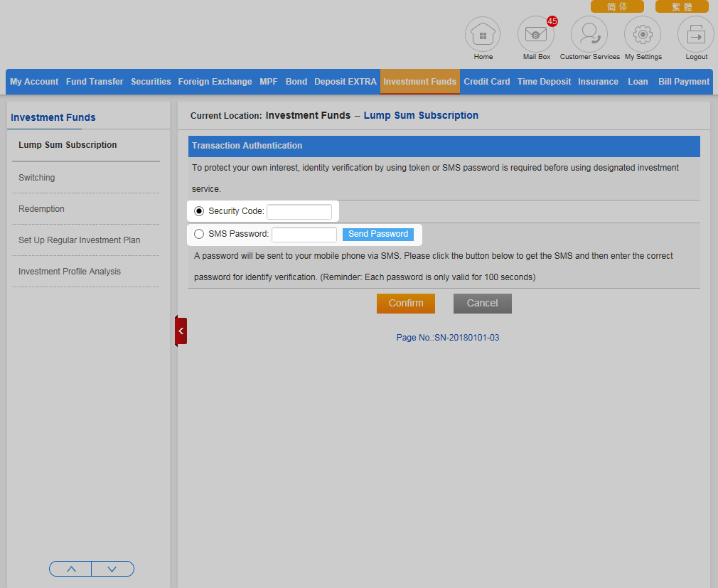This screenshot has height=588, width=718.
Task: Switch language to Simplified Chinese
Action: point(617,6)
